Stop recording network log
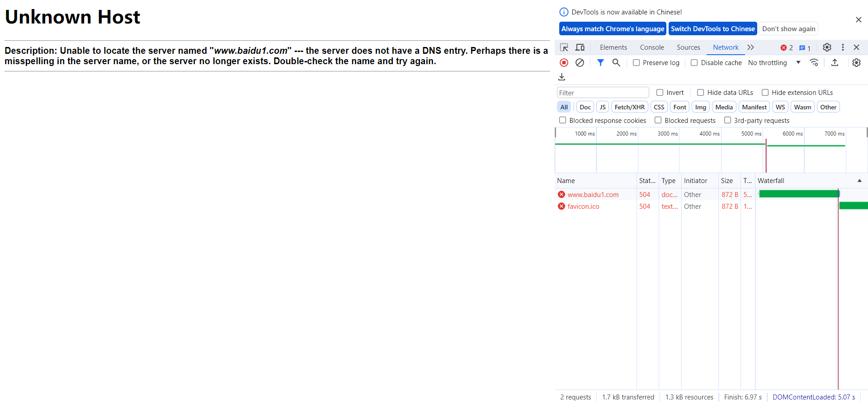The height and width of the screenshot is (404, 868). click(564, 63)
